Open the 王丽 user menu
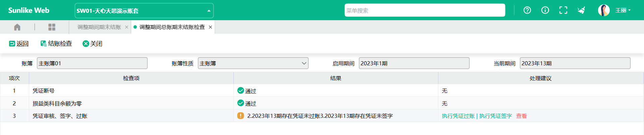This screenshot has width=644, height=135. click(x=623, y=10)
